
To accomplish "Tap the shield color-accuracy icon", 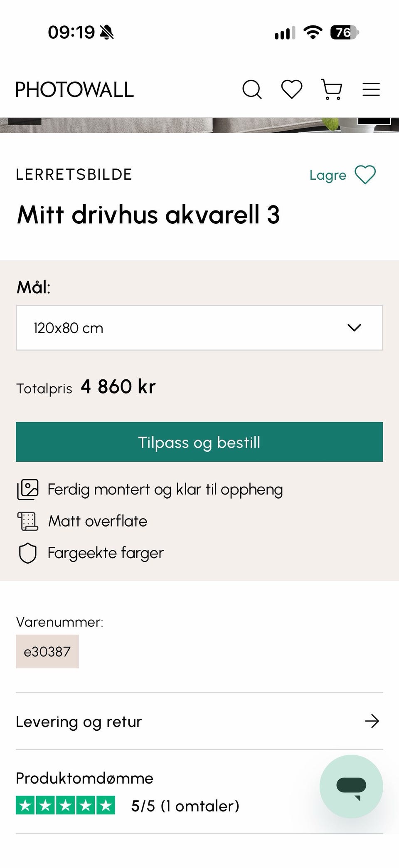I will coord(28,553).
